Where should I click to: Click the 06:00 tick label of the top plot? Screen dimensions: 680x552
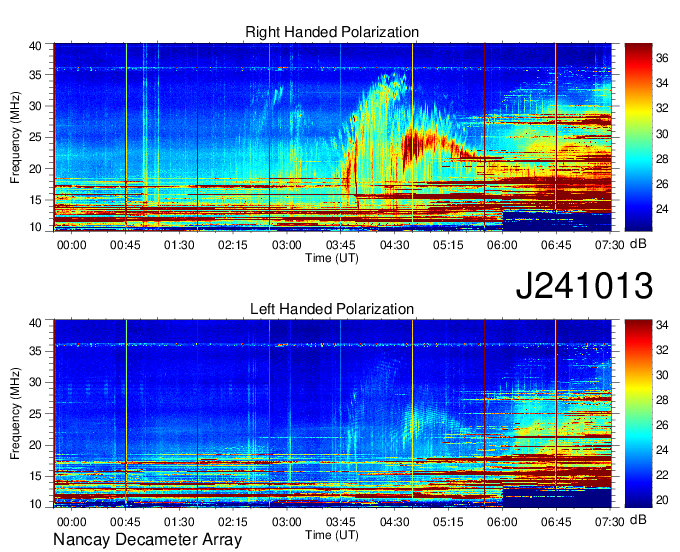(502, 245)
